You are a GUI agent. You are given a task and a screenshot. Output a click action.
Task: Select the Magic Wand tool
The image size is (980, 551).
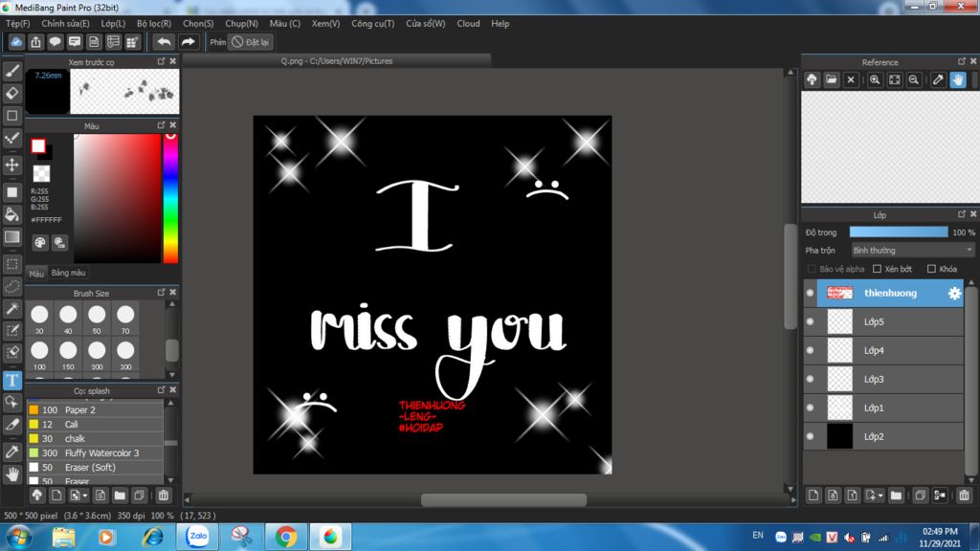[11, 309]
